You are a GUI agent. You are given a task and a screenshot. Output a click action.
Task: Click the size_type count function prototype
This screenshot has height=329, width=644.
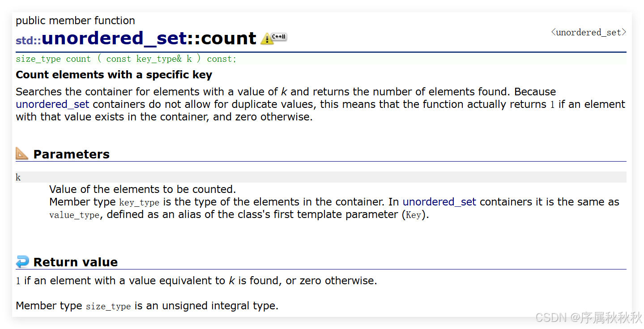click(126, 59)
